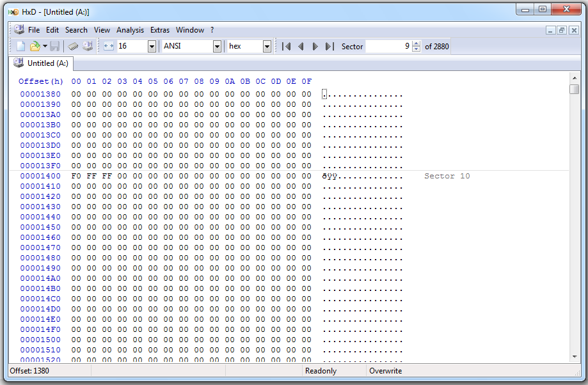Increase sector number with up spinner
Viewport: 588px width, 385px height.
(417, 43)
